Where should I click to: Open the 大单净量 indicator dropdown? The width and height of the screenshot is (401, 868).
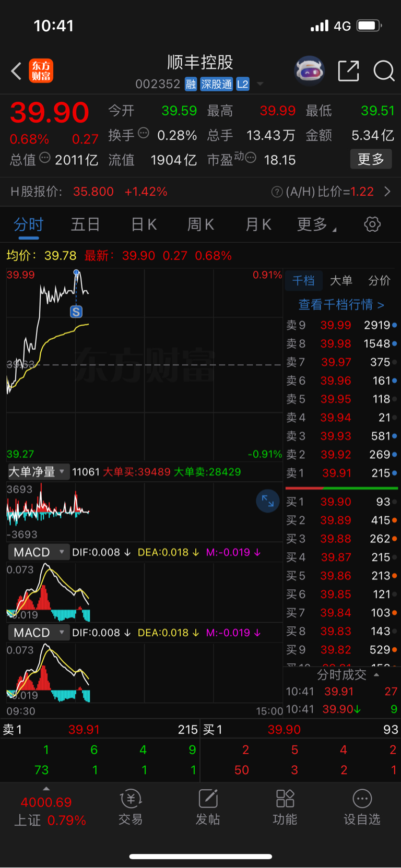pyautogui.click(x=38, y=472)
